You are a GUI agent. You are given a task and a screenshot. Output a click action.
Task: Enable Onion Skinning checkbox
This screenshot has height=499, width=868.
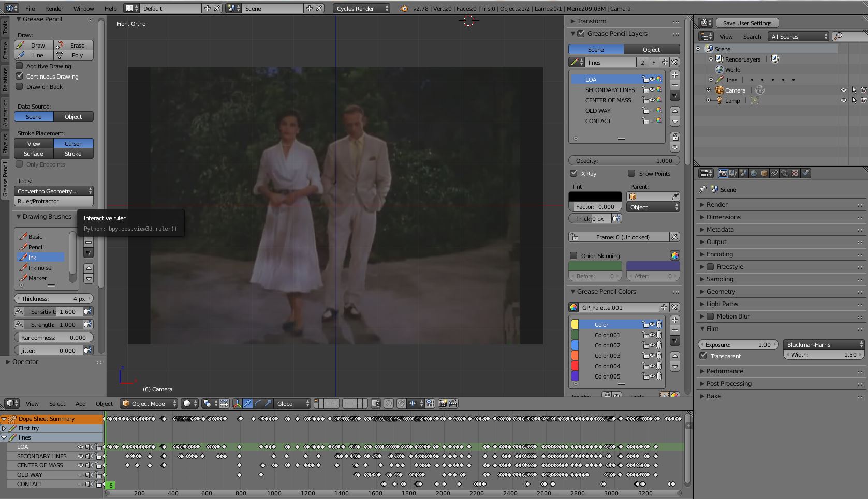[x=573, y=255]
